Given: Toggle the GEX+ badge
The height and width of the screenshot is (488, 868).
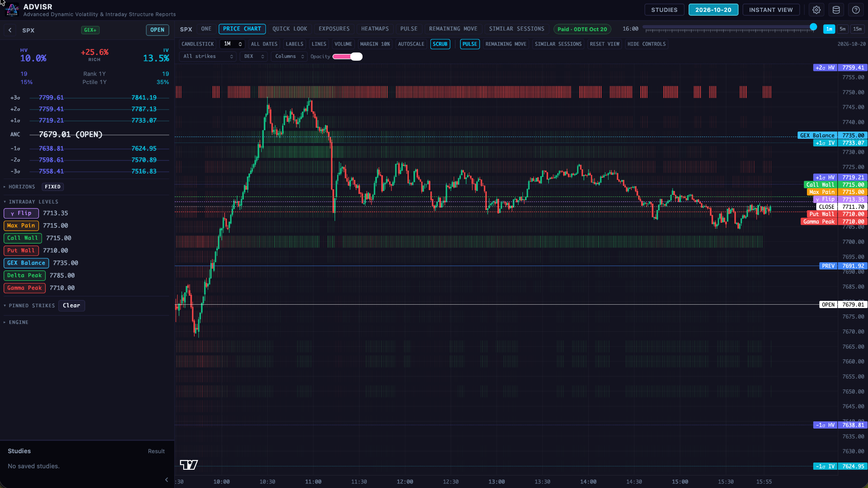Looking at the screenshot, I should pyautogui.click(x=90, y=30).
